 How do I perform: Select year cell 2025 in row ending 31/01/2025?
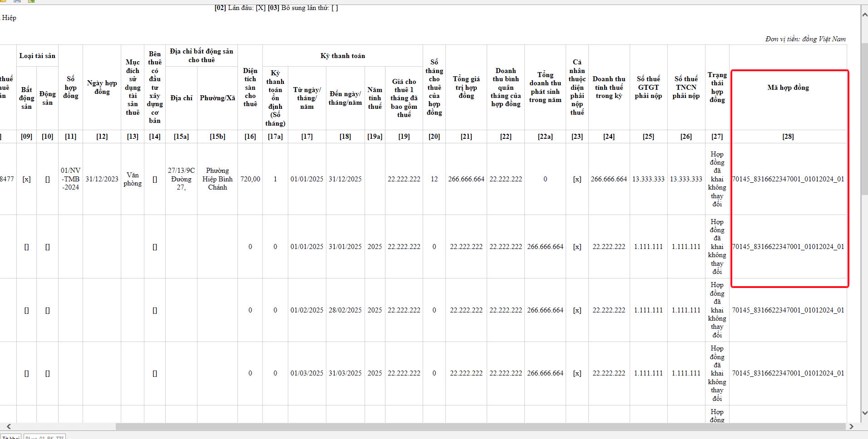tap(375, 247)
